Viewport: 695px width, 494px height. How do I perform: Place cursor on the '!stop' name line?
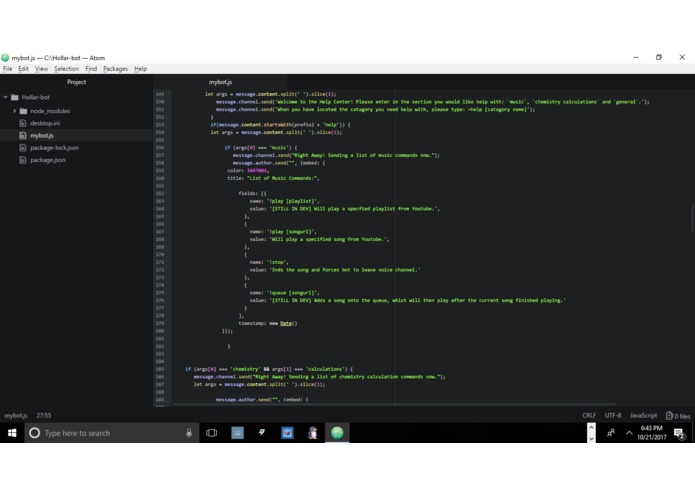coord(269,262)
